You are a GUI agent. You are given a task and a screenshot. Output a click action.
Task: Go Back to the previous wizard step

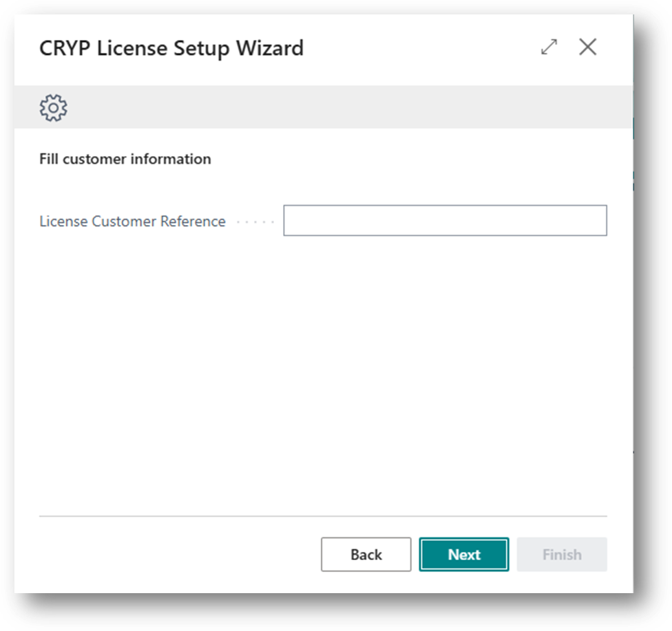click(x=366, y=555)
